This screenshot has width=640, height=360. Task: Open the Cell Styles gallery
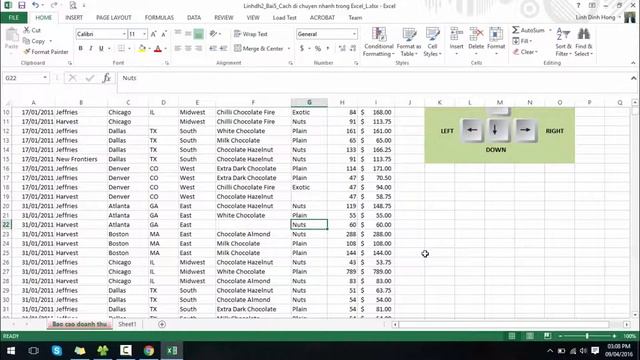coord(432,42)
